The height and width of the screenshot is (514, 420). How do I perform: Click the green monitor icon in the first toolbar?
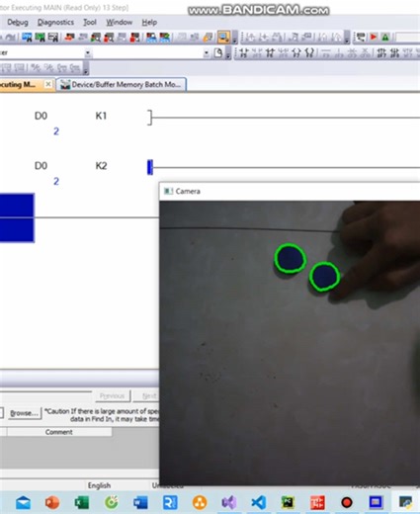40,38
